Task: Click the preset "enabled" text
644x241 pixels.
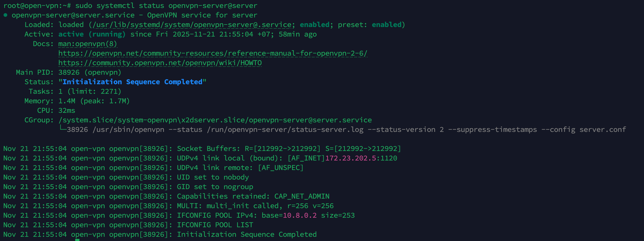Action: point(387,25)
